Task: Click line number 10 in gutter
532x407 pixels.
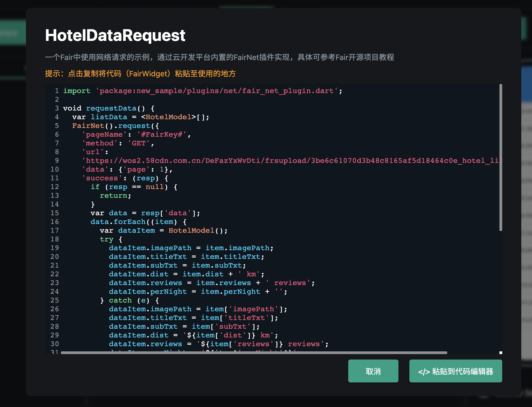Action: [55, 169]
